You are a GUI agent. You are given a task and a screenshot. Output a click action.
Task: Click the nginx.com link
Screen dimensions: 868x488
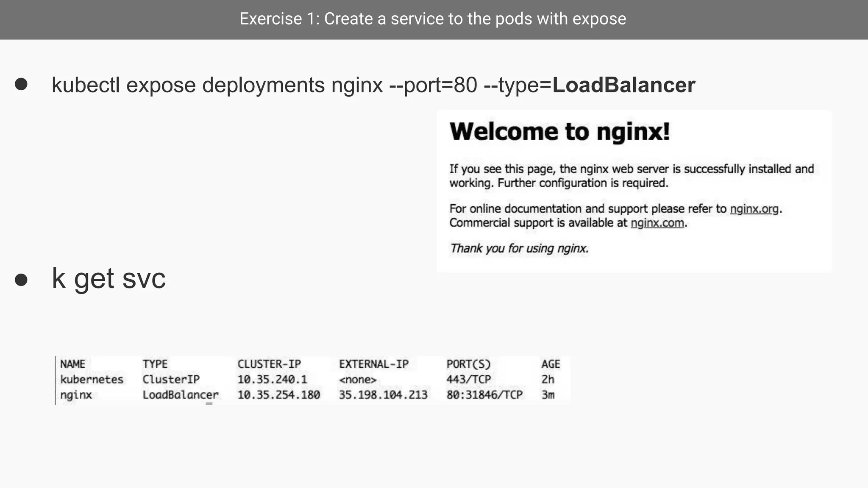657,223
